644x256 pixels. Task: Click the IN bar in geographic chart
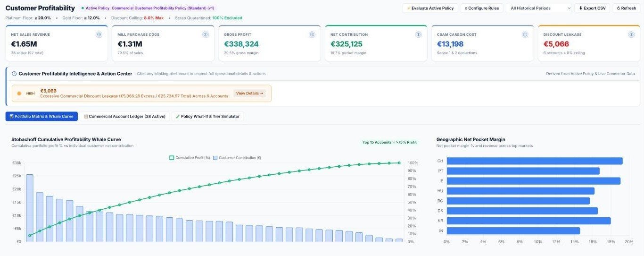[513, 231]
